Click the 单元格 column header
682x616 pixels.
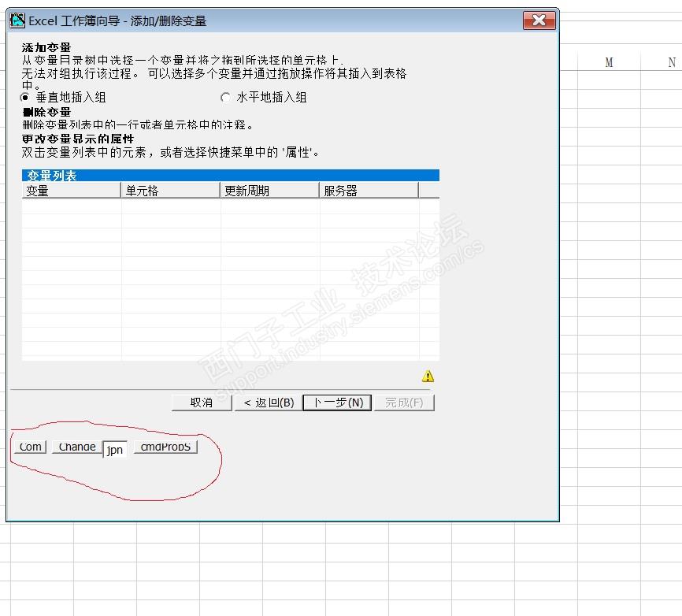170,191
